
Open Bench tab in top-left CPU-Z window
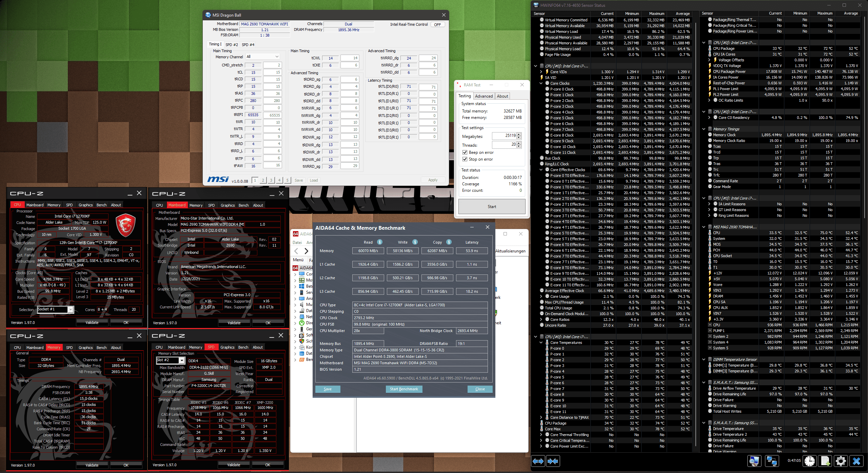click(101, 205)
